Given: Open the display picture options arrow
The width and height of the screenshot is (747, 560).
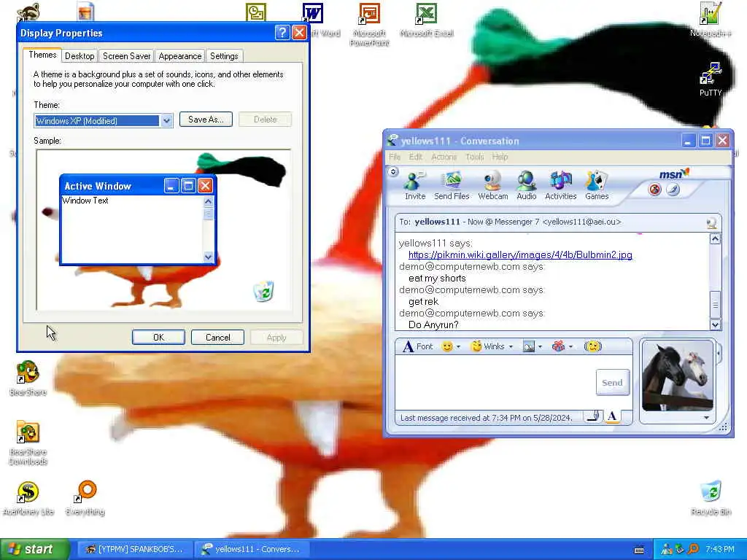Looking at the screenshot, I should click(706, 418).
